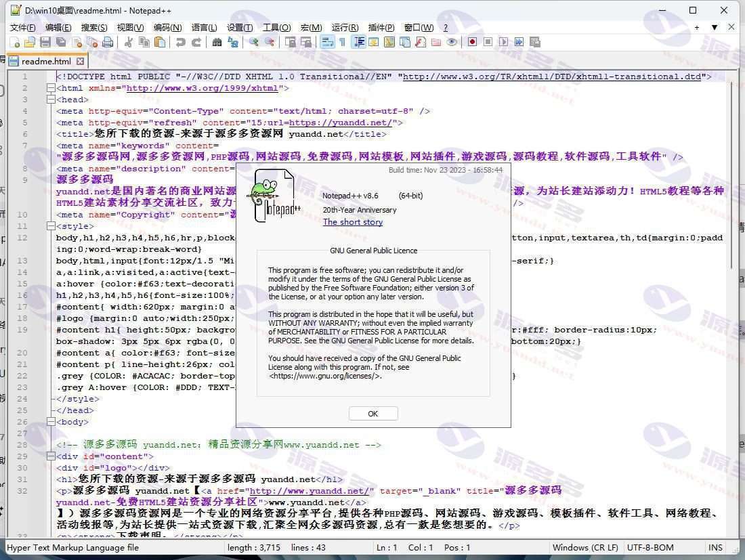Open the Document List panel icon

(405, 42)
